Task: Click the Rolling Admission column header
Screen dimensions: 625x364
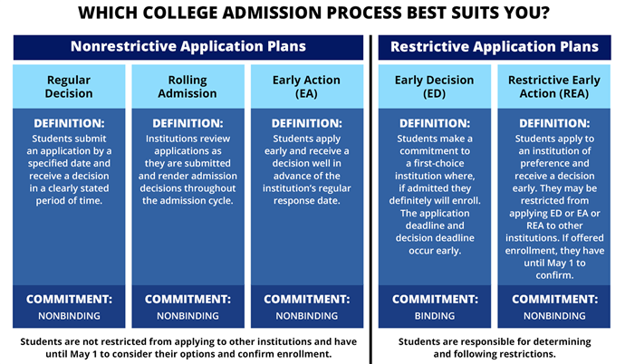Action: click(187, 86)
